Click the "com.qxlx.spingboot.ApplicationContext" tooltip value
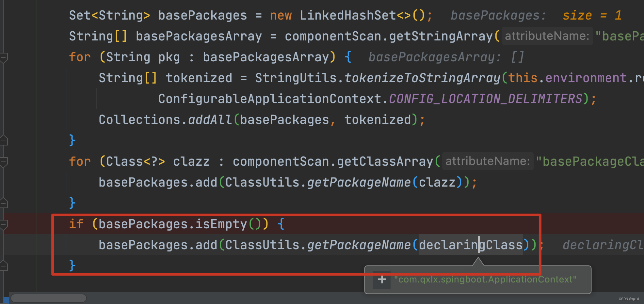Screen dimensions: 644x304 [x=485, y=280]
